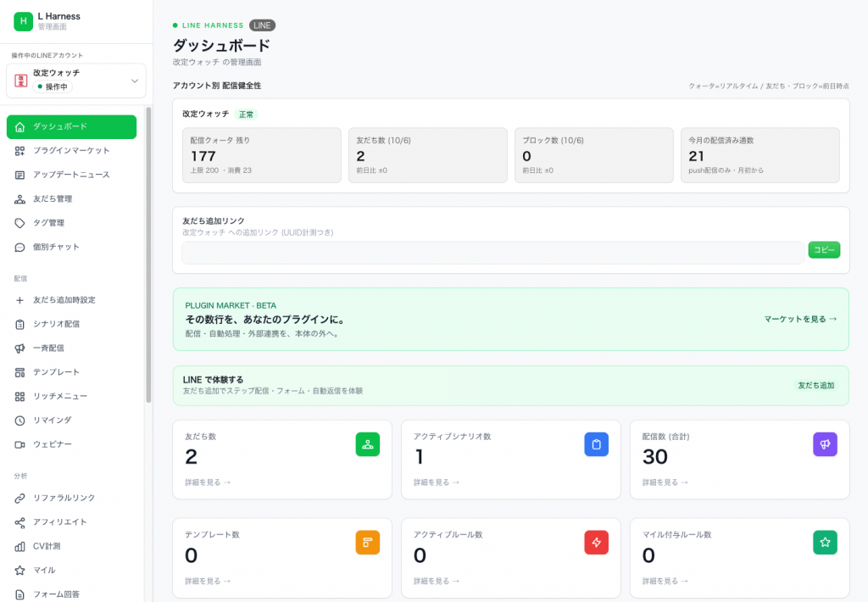Click the green H logo icon

pyautogui.click(x=23, y=21)
